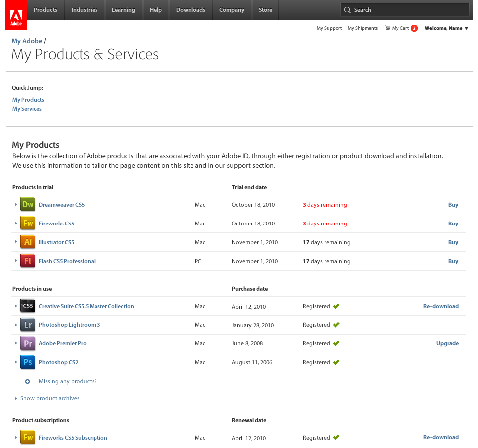Open the Products menu
This screenshot has width=478, height=448.
tap(46, 10)
